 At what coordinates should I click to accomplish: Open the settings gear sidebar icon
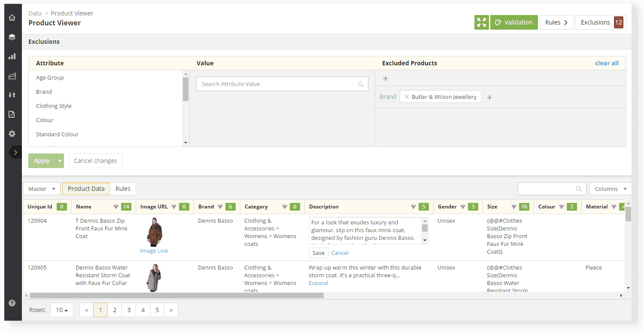click(x=12, y=134)
